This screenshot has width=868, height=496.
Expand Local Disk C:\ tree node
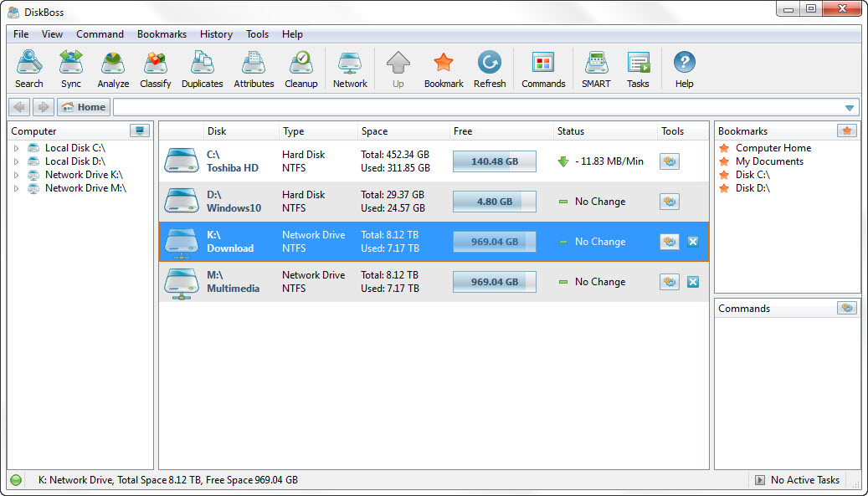coord(16,148)
